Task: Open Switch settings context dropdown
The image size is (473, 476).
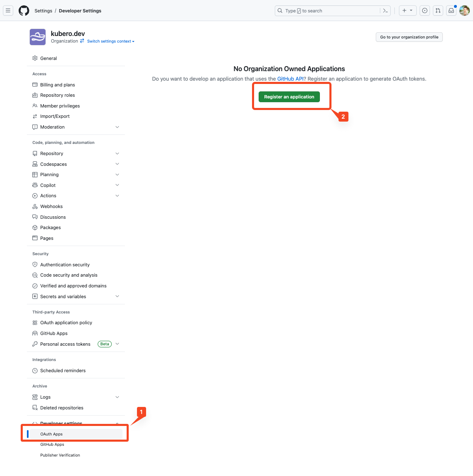Action: (110, 41)
